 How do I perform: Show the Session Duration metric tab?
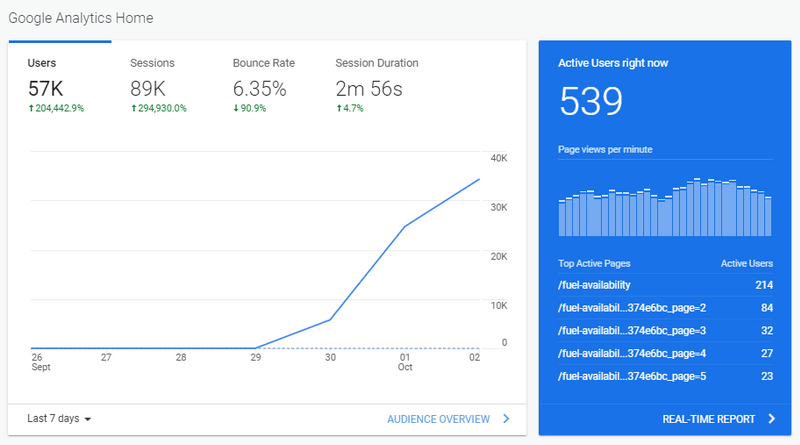tap(377, 80)
